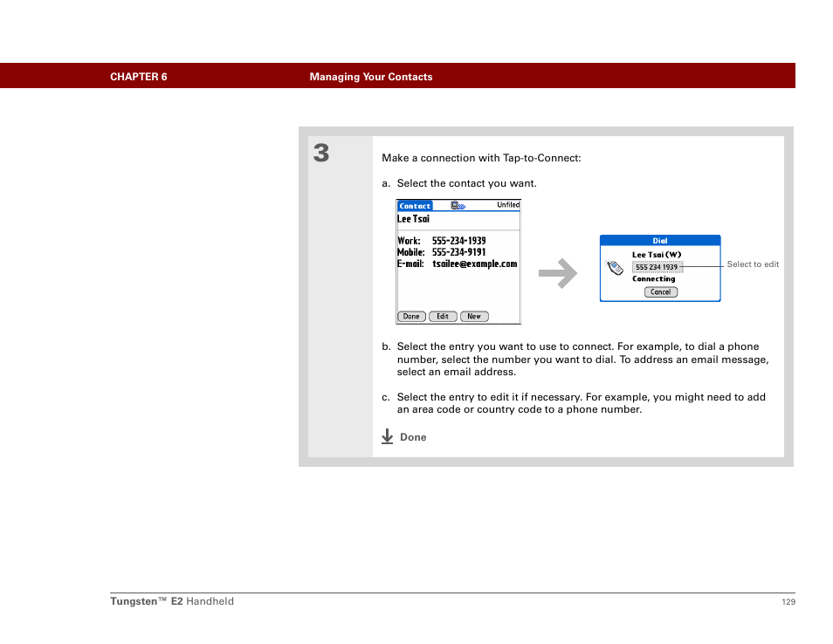833x644 pixels.
Task: Click the Done button in Contact view
Action: [x=411, y=317]
